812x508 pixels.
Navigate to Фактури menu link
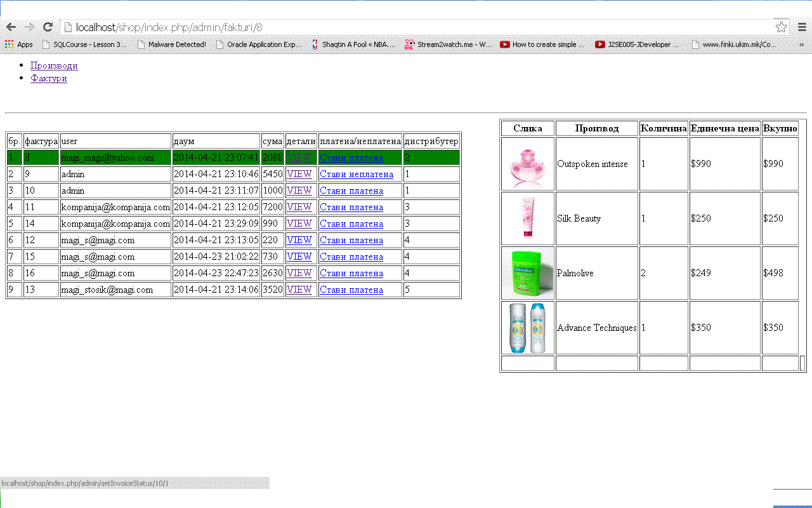pos(49,78)
